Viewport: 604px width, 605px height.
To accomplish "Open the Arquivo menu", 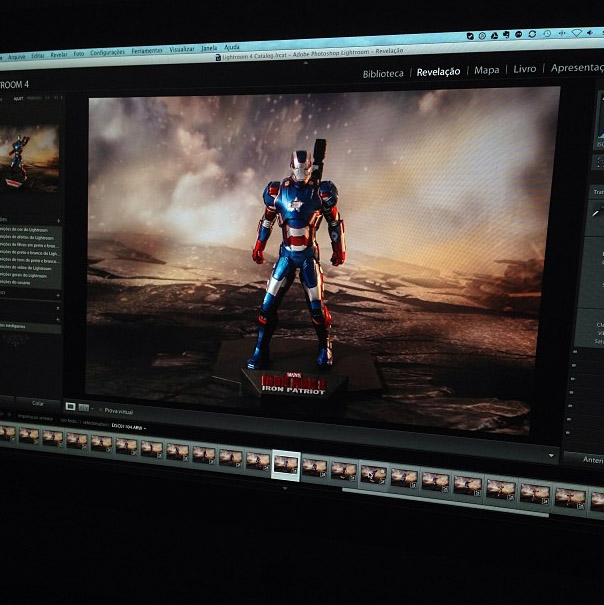I will (16, 57).
